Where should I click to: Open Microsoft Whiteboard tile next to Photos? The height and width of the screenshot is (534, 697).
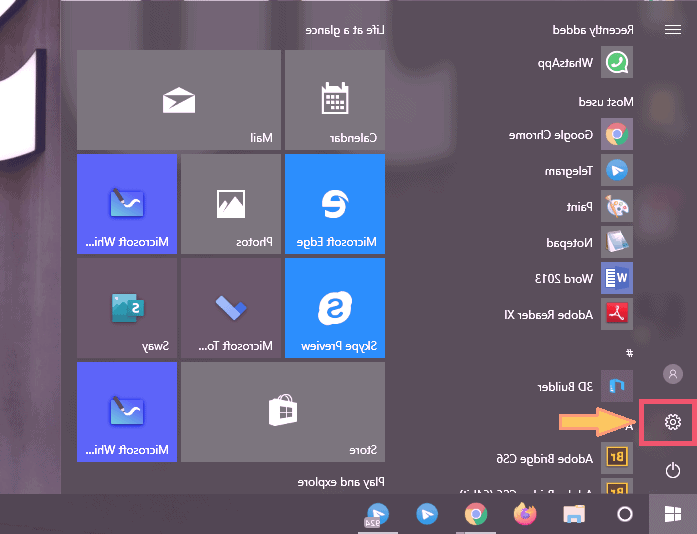pos(127,204)
